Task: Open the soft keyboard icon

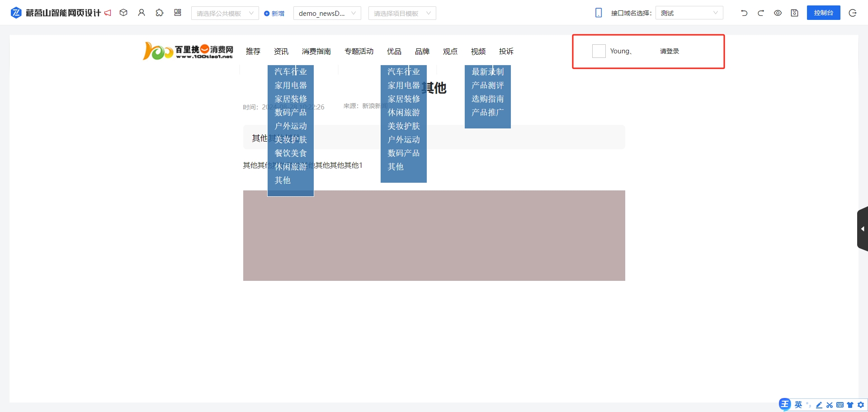Action: point(840,405)
